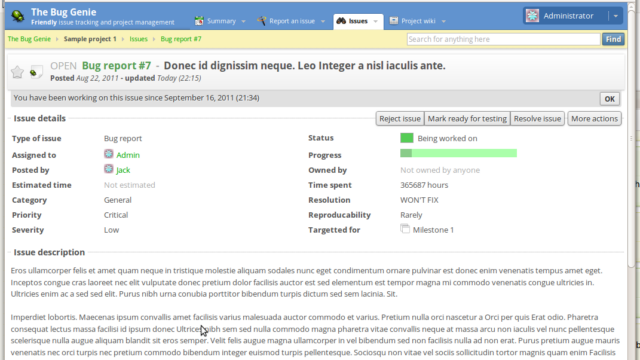Open Sample project 1 breadcrumb
The height and width of the screenshot is (360, 640).
coord(90,39)
